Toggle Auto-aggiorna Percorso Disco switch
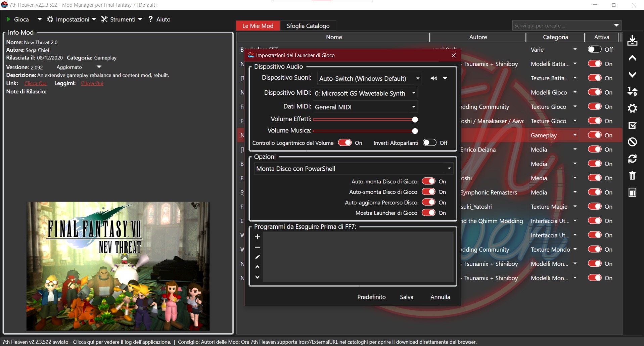The image size is (644, 346). (x=428, y=202)
